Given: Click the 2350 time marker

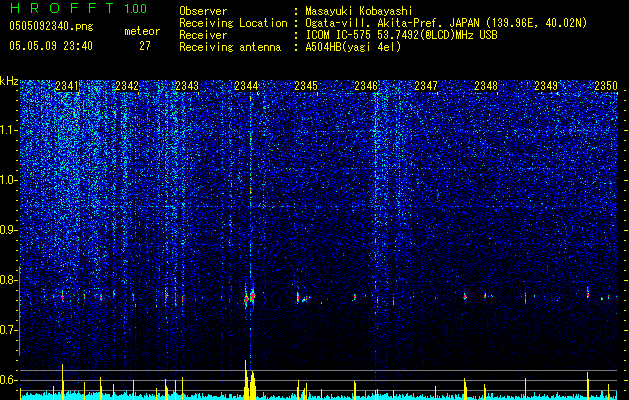Looking at the screenshot, I should [x=606, y=86].
